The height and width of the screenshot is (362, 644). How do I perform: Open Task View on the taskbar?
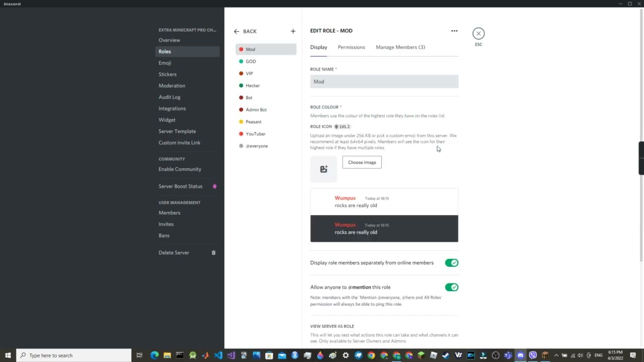click(x=139, y=355)
